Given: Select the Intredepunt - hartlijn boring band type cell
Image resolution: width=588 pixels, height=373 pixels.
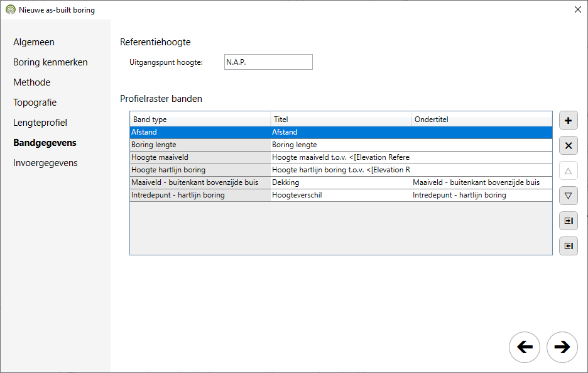Looking at the screenshot, I should pyautogui.click(x=200, y=196).
